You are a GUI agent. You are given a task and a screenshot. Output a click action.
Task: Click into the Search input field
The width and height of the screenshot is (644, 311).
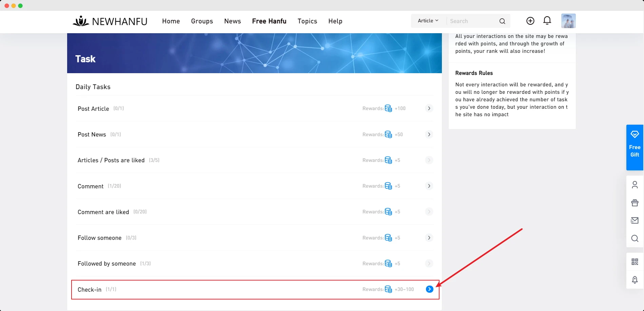point(471,21)
